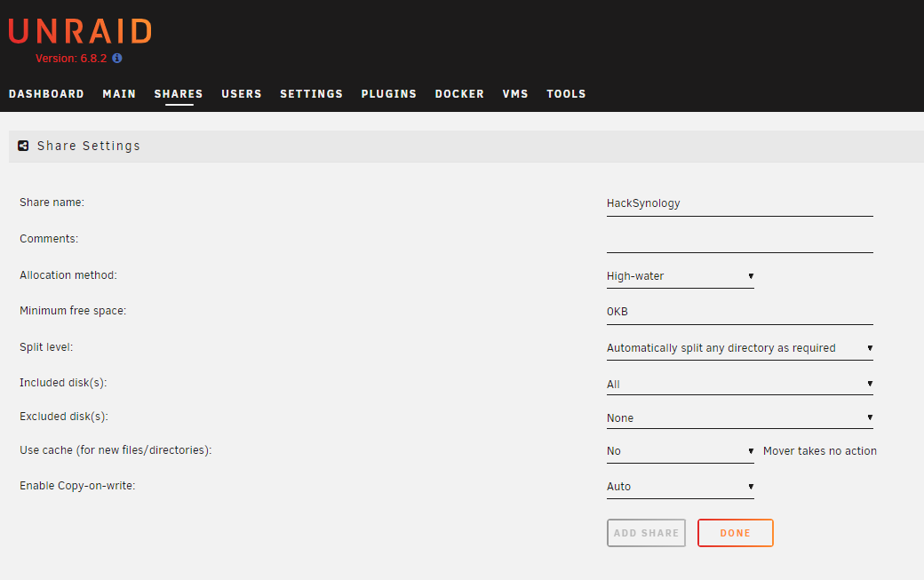
Task: Open the Allocation method dropdown
Action: 680,276
